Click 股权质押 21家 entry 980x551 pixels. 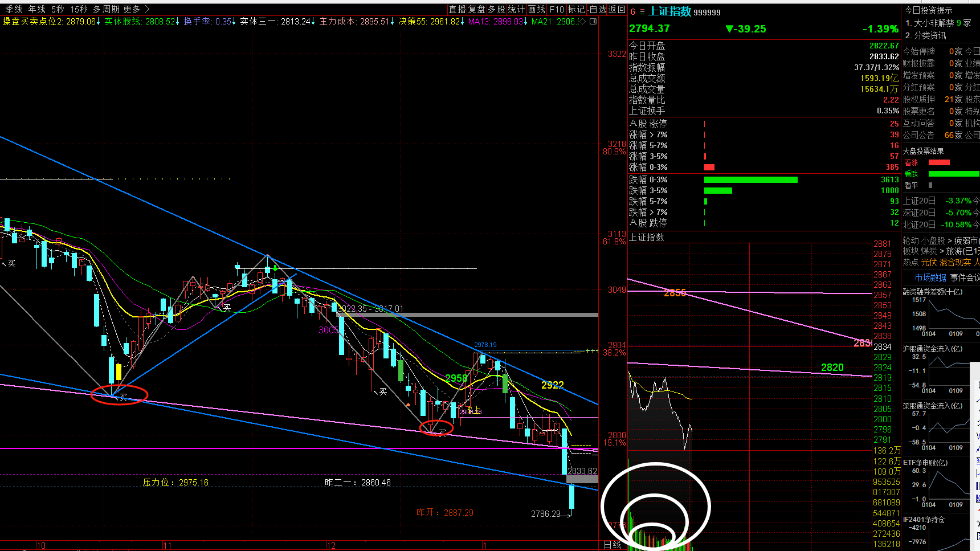932,99
